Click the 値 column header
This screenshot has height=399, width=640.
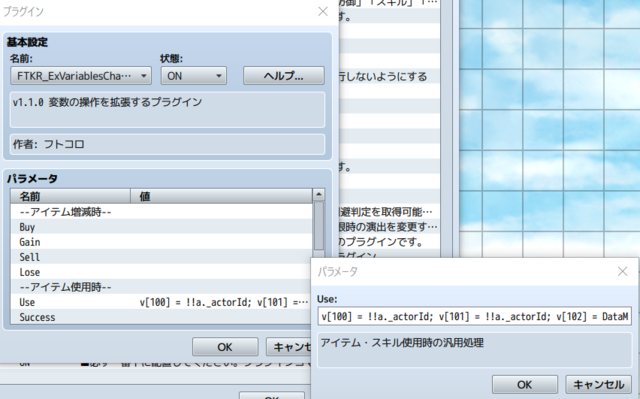(x=222, y=196)
